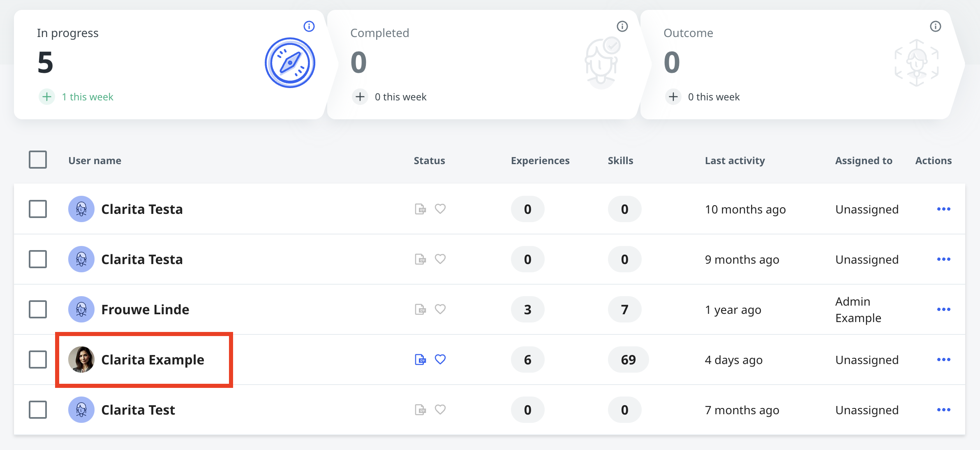Open actions menu for Clarita Testa, 10 months ago
The height and width of the screenshot is (450, 980).
[x=944, y=209]
